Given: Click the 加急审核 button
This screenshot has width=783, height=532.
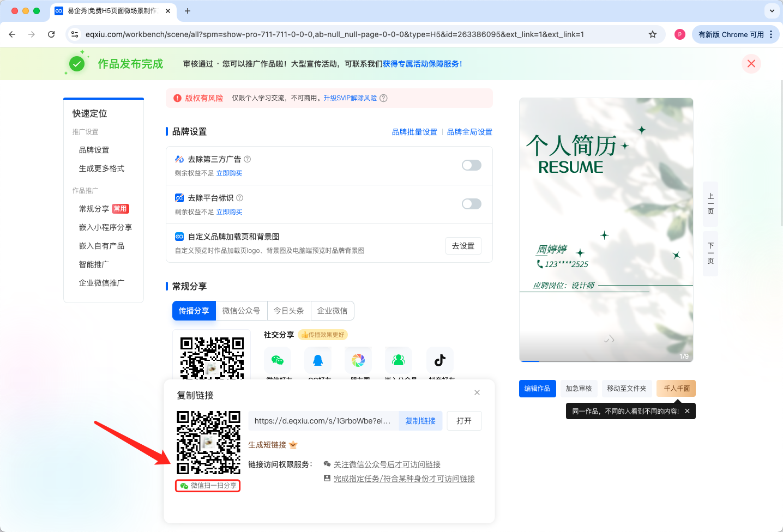Looking at the screenshot, I should (579, 389).
